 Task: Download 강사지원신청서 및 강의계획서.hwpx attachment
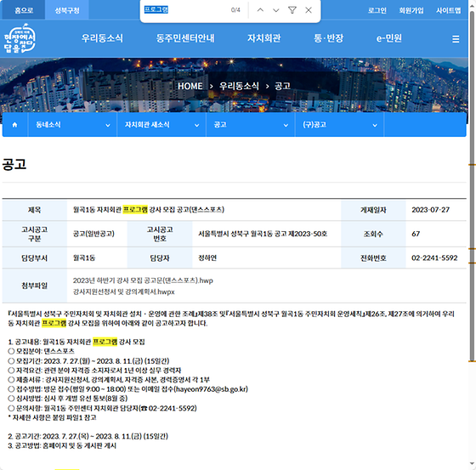[123, 292]
